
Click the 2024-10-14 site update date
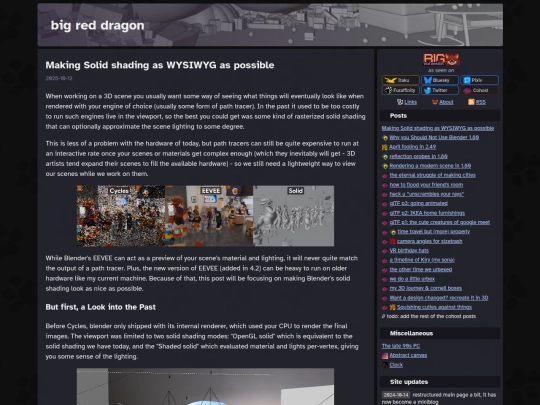coord(396,395)
